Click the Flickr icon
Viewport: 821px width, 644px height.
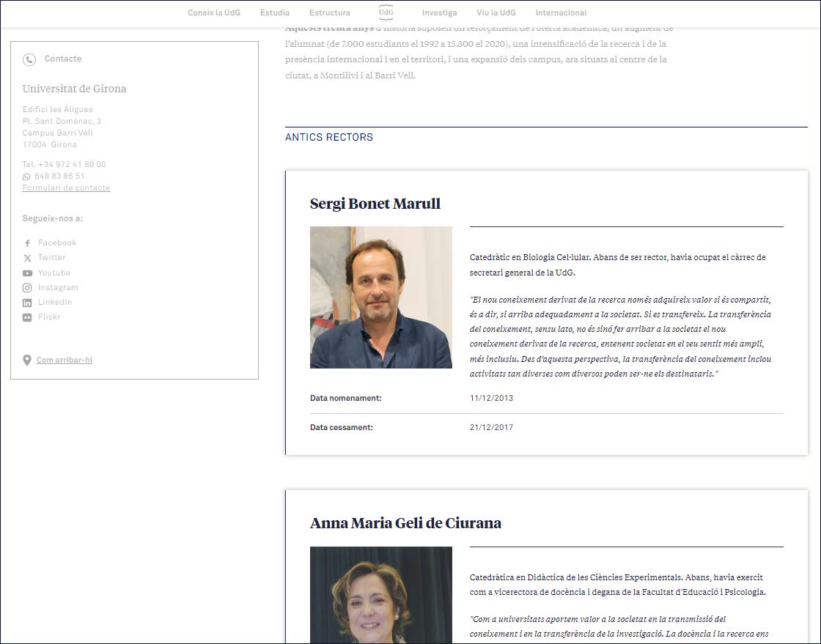tap(27, 317)
